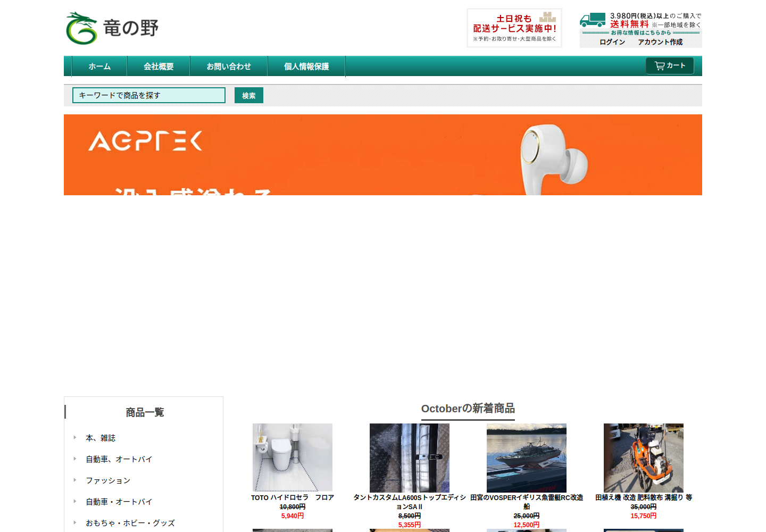Image resolution: width=766 pixels, height=532 pixels.
Task: Open the お問い合わせ menu item
Action: [x=229, y=66]
